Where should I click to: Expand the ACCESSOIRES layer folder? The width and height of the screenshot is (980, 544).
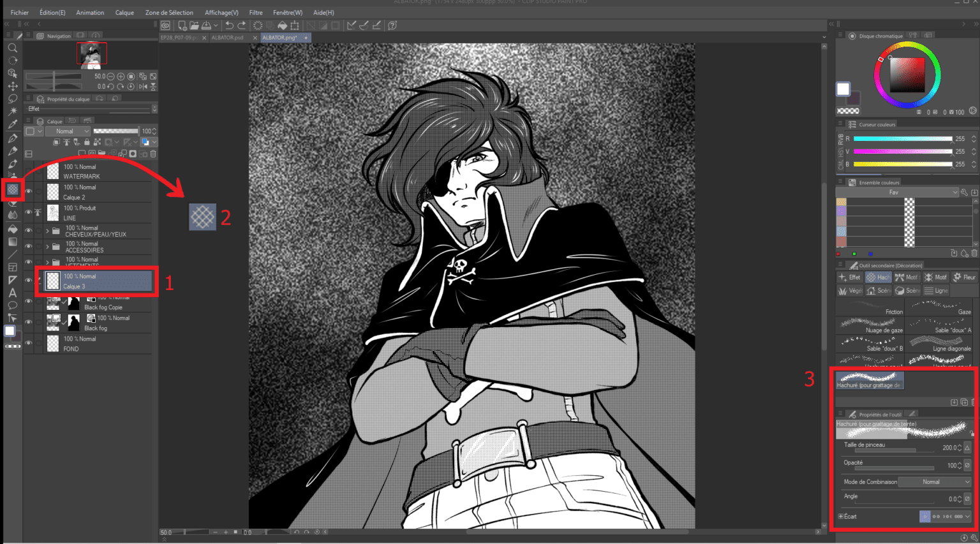[48, 246]
